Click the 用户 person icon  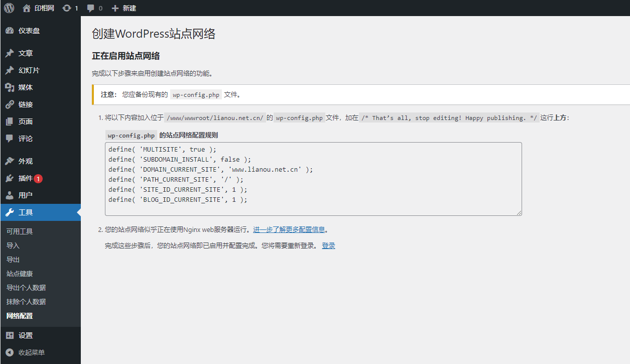tap(10, 195)
